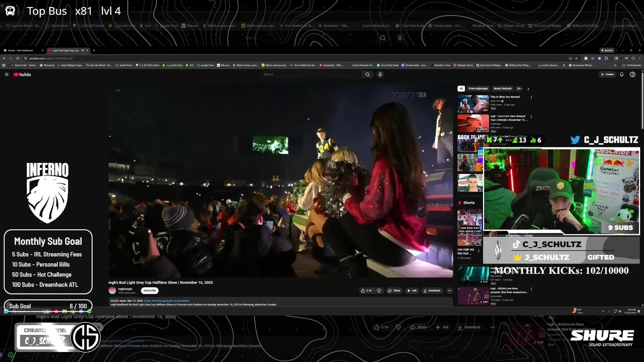Dislike the halftime show video

tap(379, 291)
